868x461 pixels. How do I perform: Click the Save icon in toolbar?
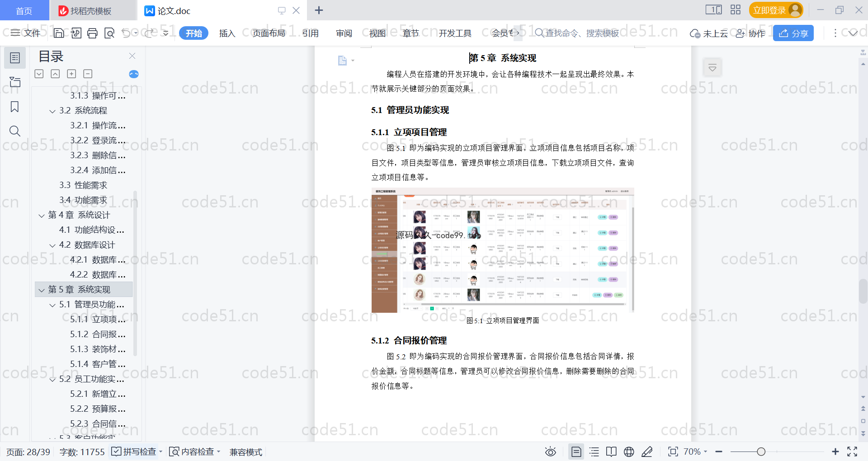(59, 33)
